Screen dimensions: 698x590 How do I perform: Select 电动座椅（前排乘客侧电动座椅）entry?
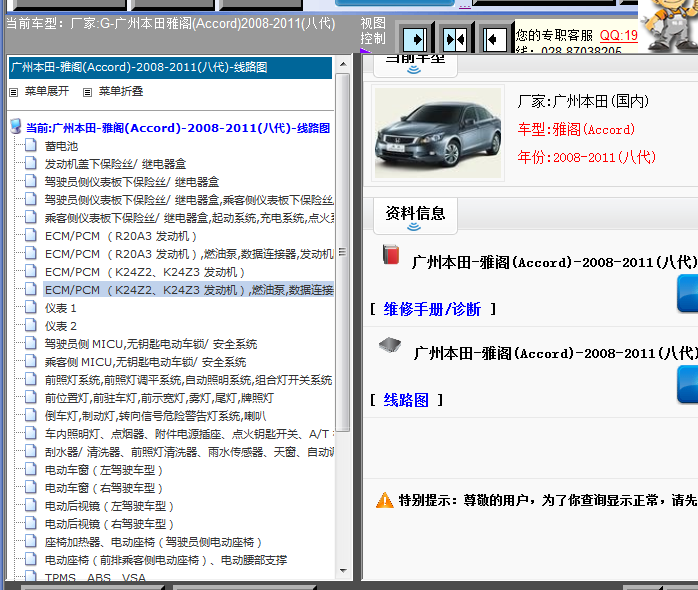pyautogui.click(x=166, y=560)
